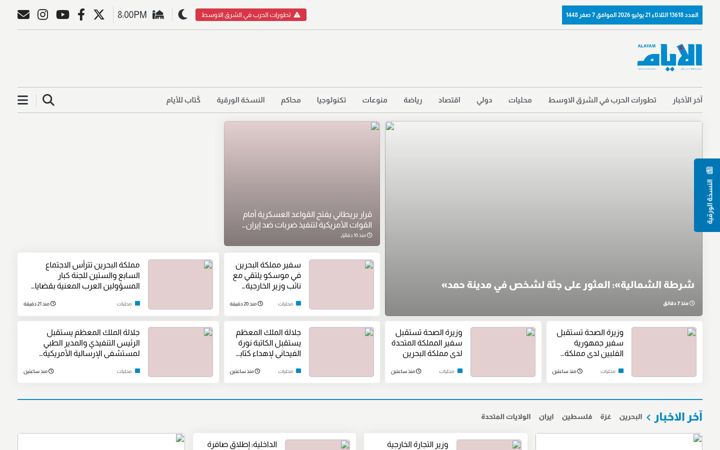The width and height of the screenshot is (720, 450).
Task: Click منذ 20 دقيقة timestamp on Moscow card
Action: 246,304
